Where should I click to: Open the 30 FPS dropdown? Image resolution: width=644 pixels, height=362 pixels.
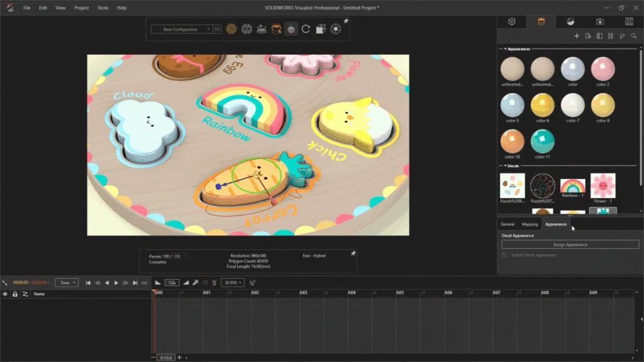coord(232,283)
